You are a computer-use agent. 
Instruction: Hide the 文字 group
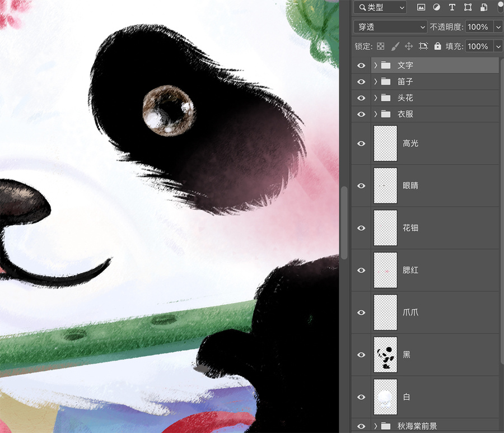click(361, 66)
